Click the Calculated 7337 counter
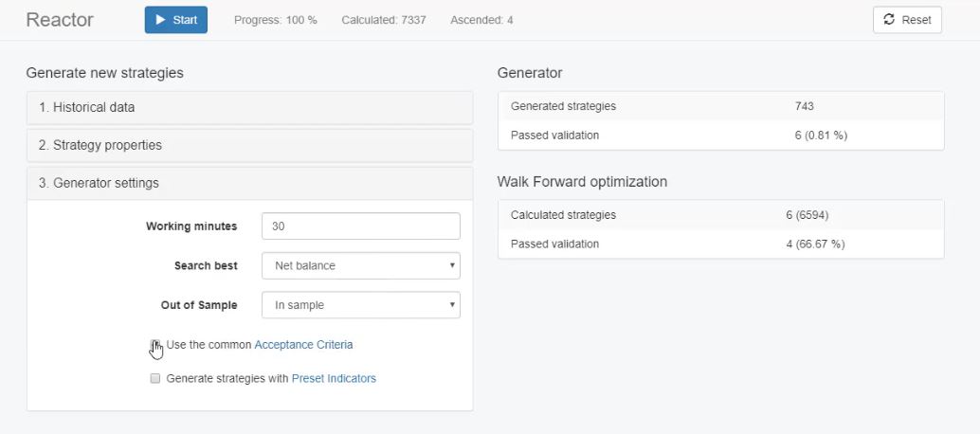Screen dimensions: 980x434 click(x=383, y=20)
